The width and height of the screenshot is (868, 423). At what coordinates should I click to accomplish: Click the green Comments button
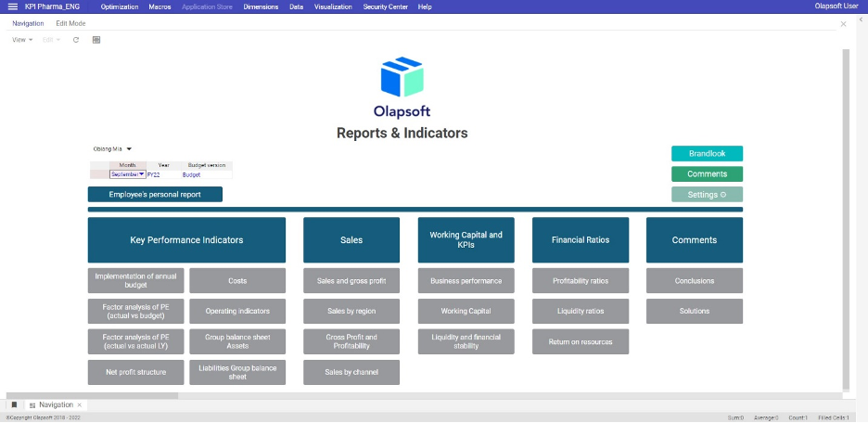(707, 173)
